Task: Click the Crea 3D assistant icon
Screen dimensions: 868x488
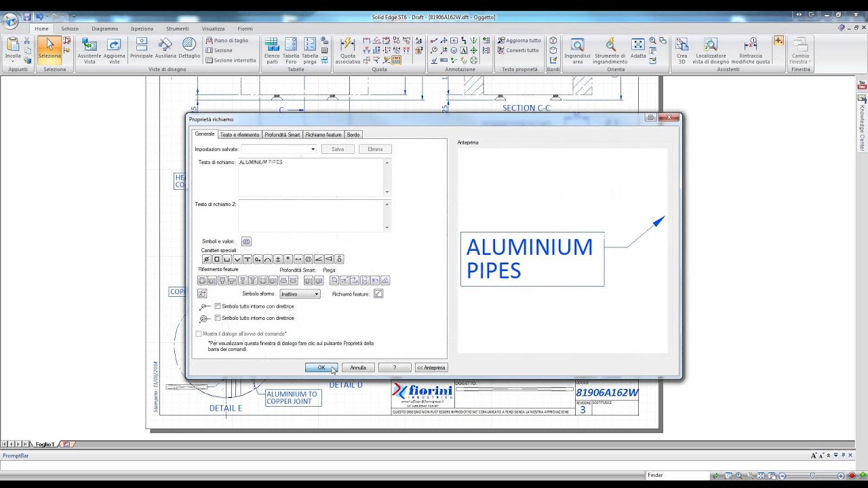Action: tap(682, 51)
